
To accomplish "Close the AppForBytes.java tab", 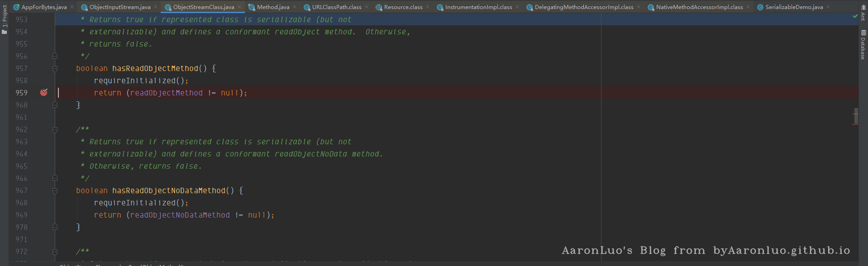I will [72, 7].
